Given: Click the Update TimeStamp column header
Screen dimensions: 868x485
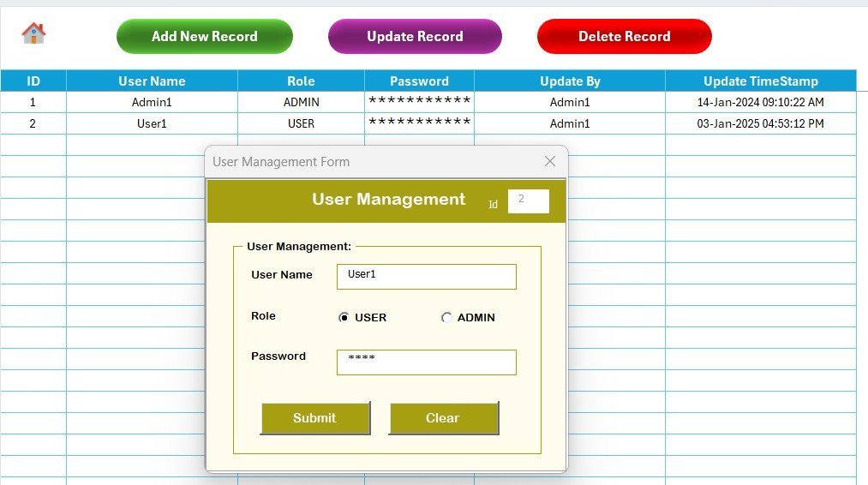Looking at the screenshot, I should (x=760, y=81).
